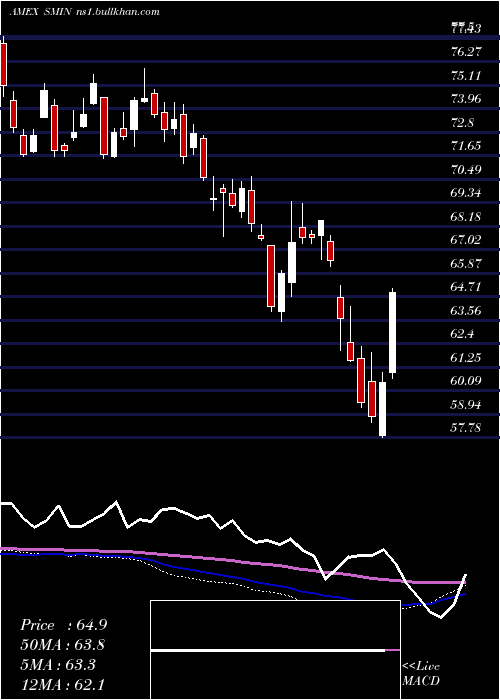Click the 76.27 price axis label

click(466, 51)
